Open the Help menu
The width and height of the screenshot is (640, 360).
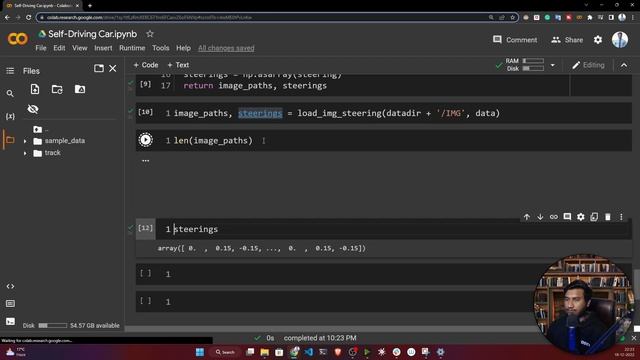pos(183,48)
